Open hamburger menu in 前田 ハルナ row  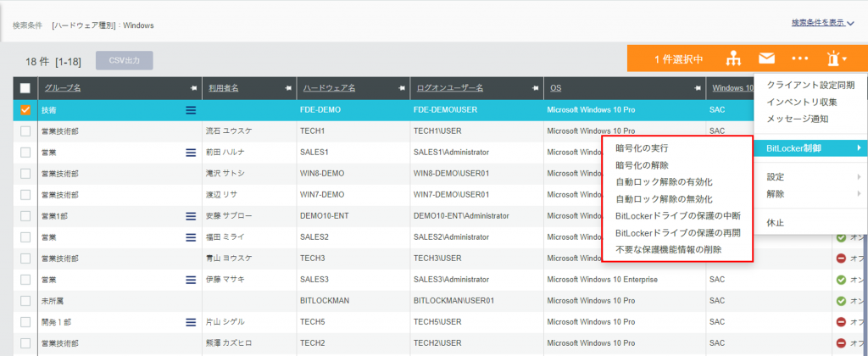[191, 153]
